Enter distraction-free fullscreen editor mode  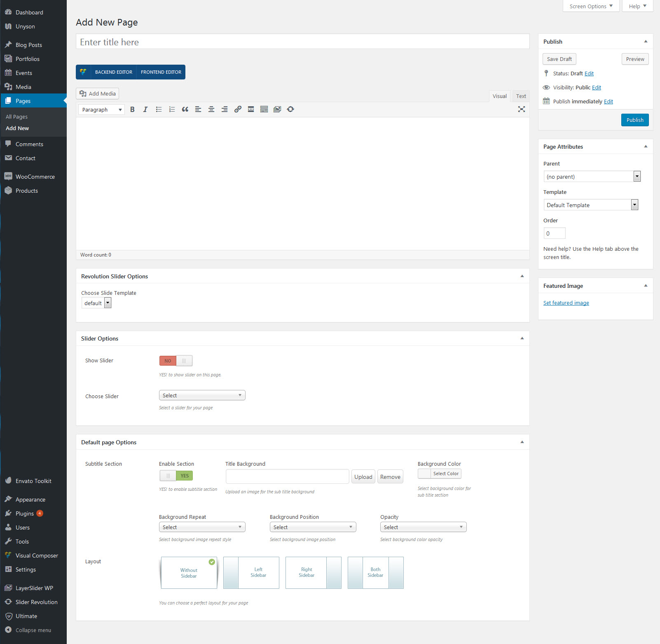(521, 109)
